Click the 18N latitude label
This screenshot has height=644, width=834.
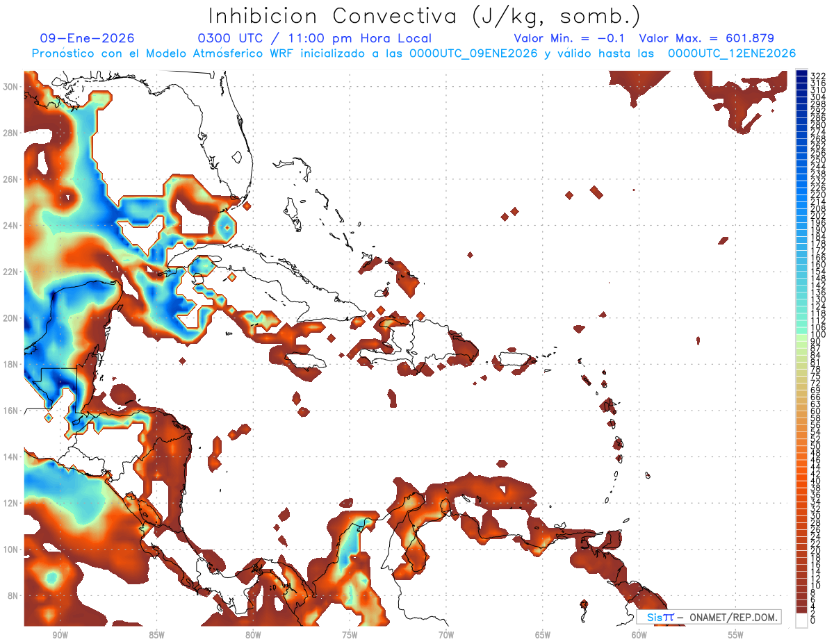point(11,365)
